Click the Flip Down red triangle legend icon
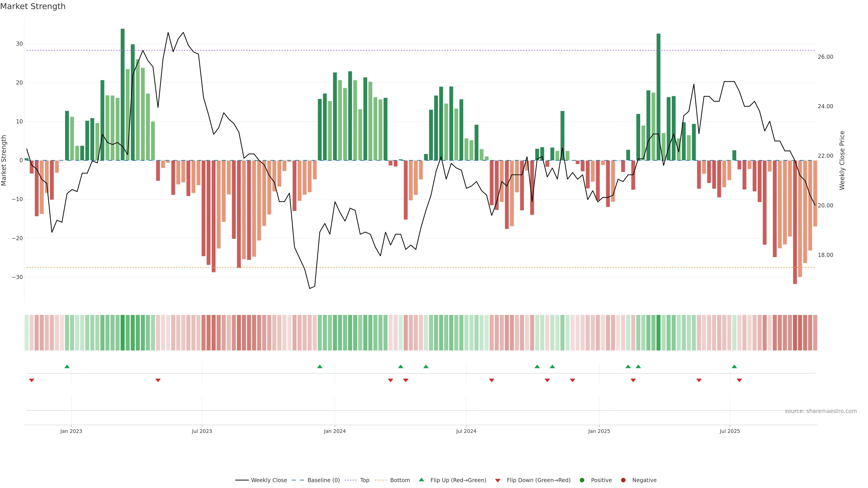The image size is (868, 488). click(498, 481)
